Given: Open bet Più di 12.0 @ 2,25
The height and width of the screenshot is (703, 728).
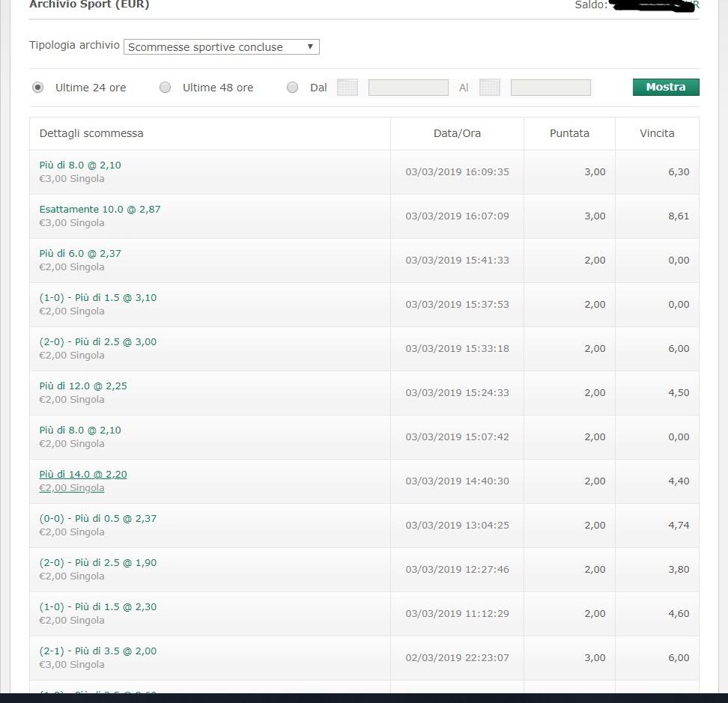Looking at the screenshot, I should coord(83,386).
